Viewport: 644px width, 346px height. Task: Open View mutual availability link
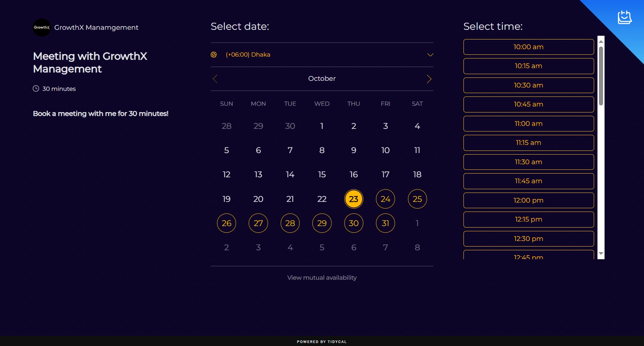322,278
